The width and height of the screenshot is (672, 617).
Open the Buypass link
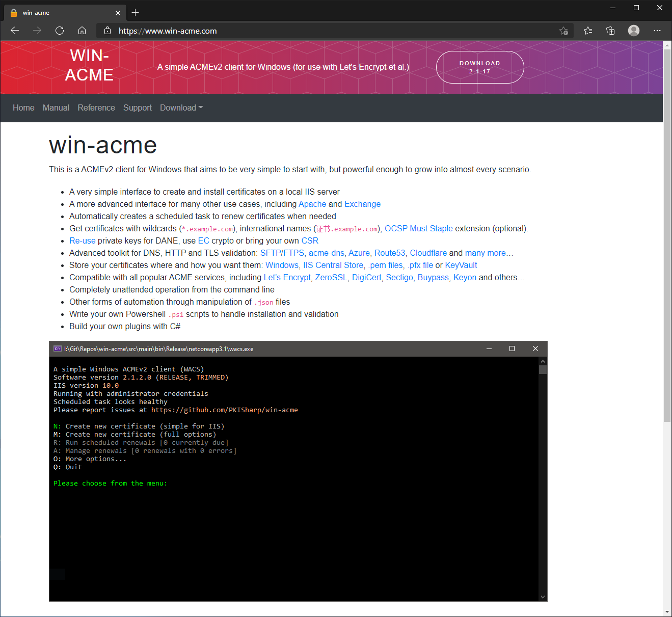click(x=434, y=277)
